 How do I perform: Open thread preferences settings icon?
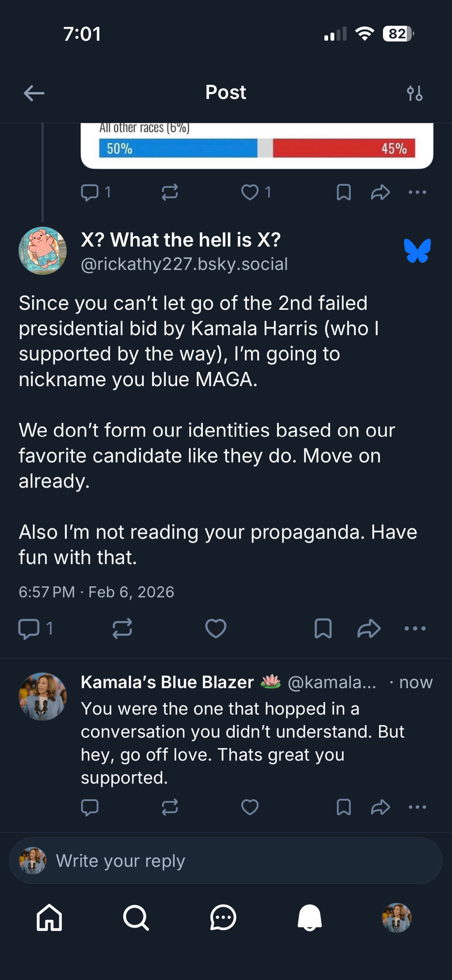tap(415, 93)
